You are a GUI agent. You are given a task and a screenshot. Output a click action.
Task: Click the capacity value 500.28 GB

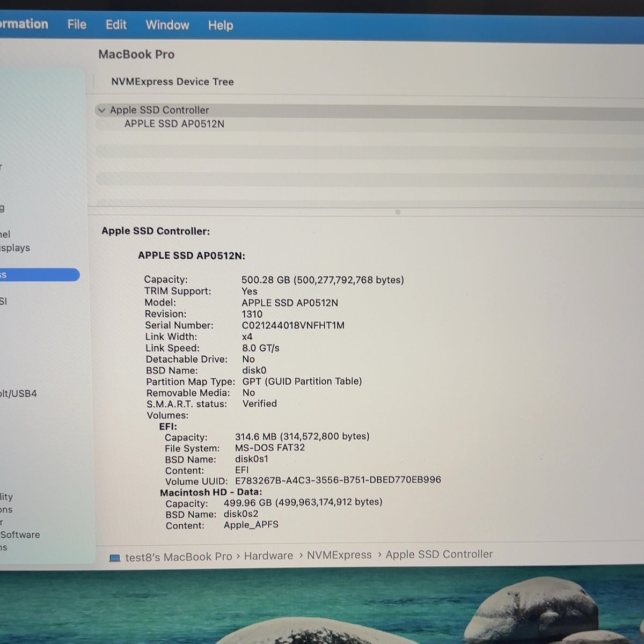click(323, 280)
